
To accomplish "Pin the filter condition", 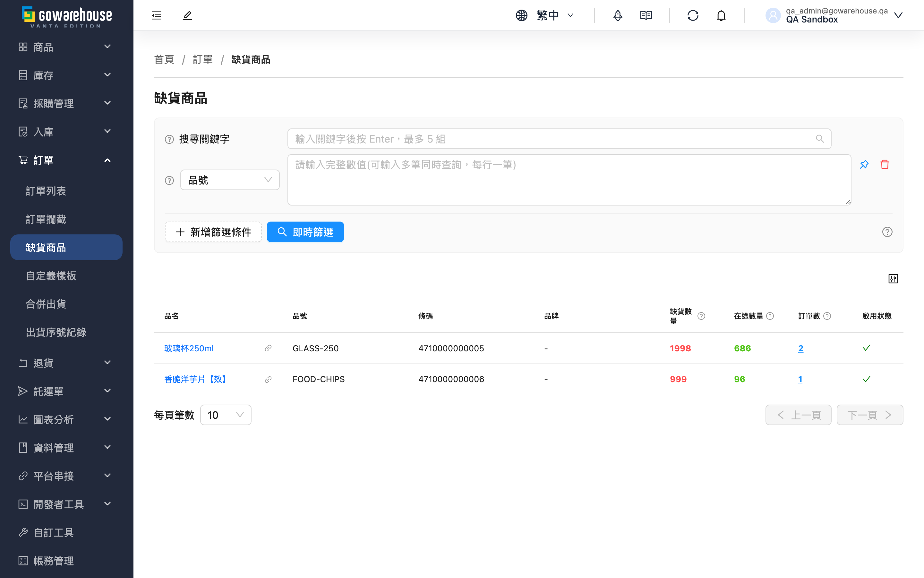I will tap(864, 164).
